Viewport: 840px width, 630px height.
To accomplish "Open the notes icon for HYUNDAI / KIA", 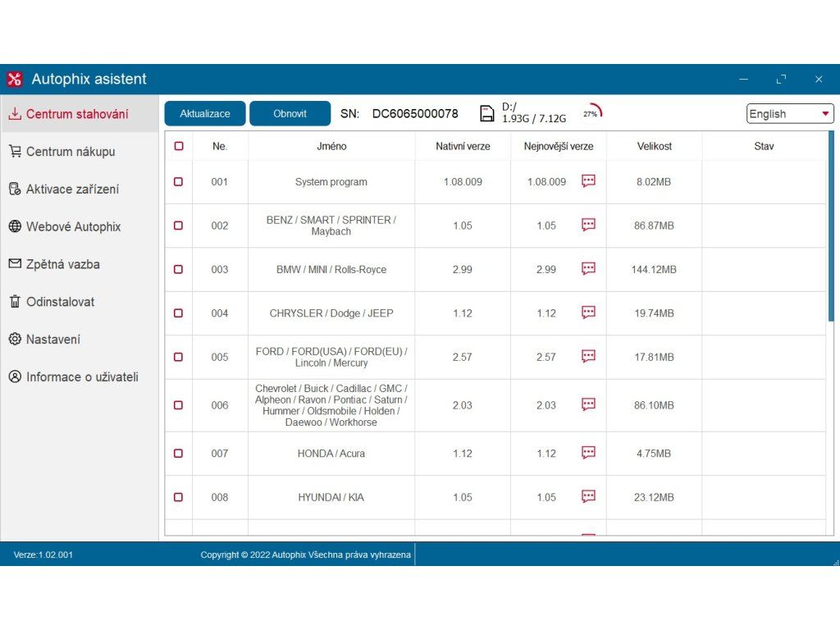I will click(x=588, y=496).
